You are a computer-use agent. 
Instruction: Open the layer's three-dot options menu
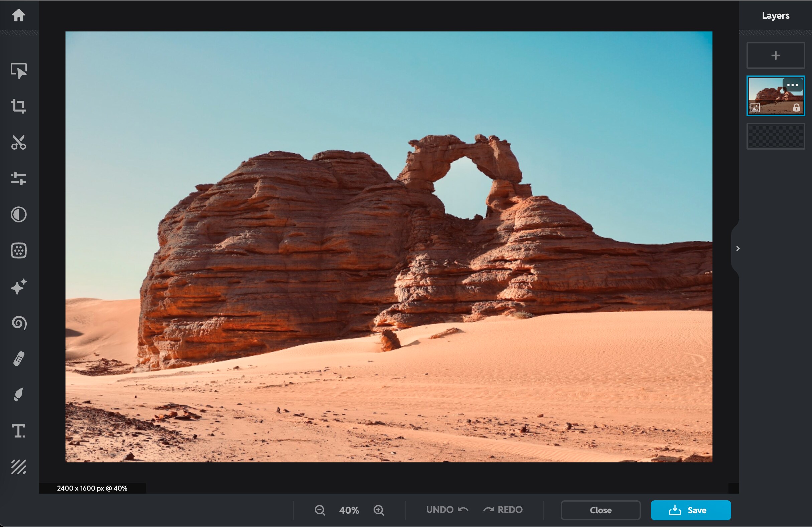coord(792,85)
